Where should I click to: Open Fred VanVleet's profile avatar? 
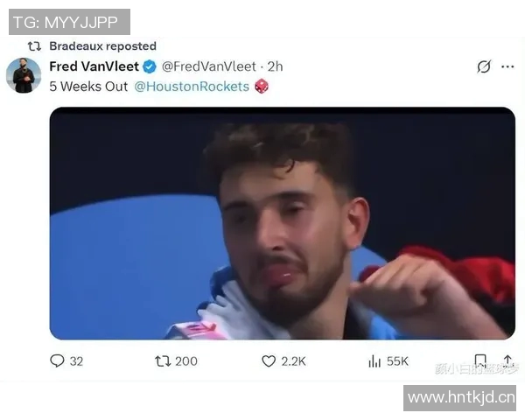[24, 75]
